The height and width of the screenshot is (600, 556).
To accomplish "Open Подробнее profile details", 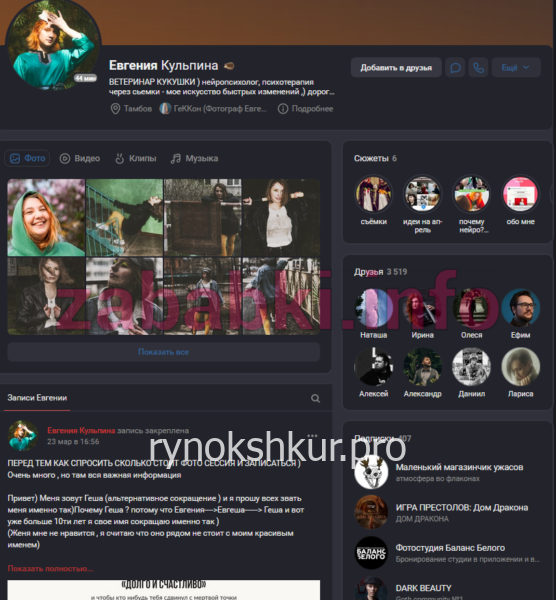I will pyautogui.click(x=305, y=109).
